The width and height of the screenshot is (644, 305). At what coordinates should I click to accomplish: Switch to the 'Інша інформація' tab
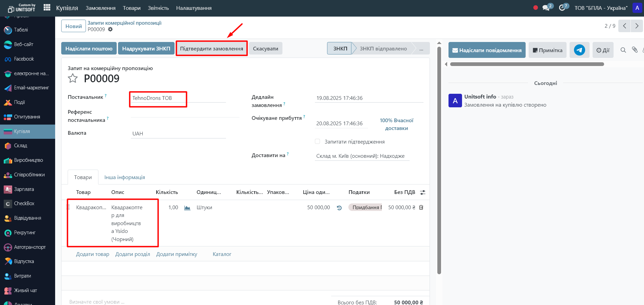pos(124,177)
